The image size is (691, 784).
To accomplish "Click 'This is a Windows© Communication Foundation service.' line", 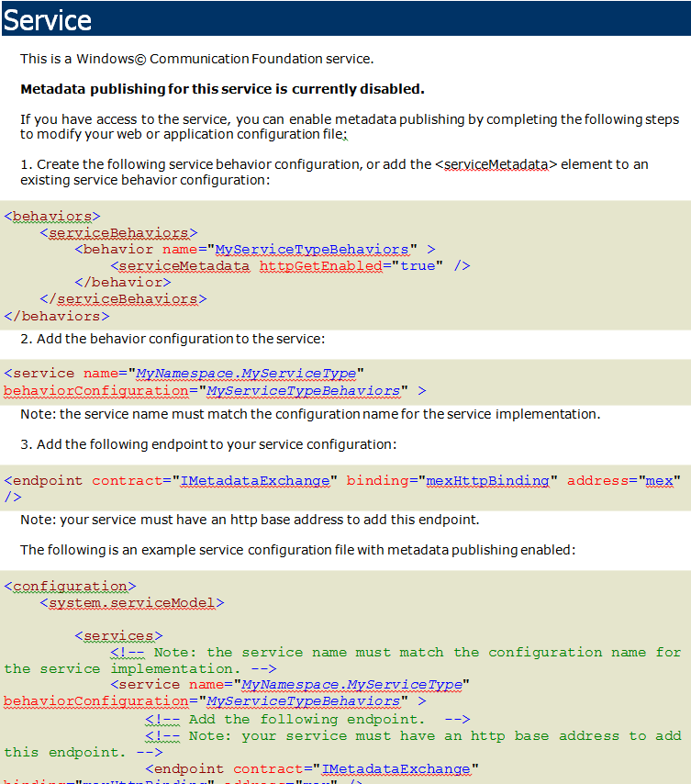I will pyautogui.click(x=197, y=59).
